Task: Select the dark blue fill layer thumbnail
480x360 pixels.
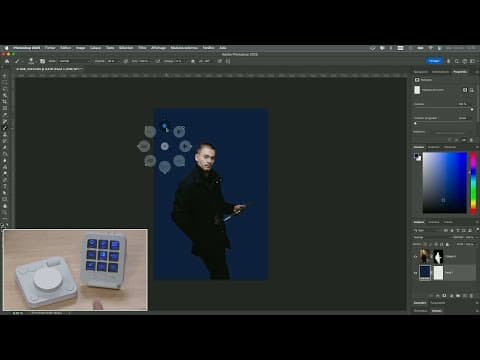Action: click(425, 273)
